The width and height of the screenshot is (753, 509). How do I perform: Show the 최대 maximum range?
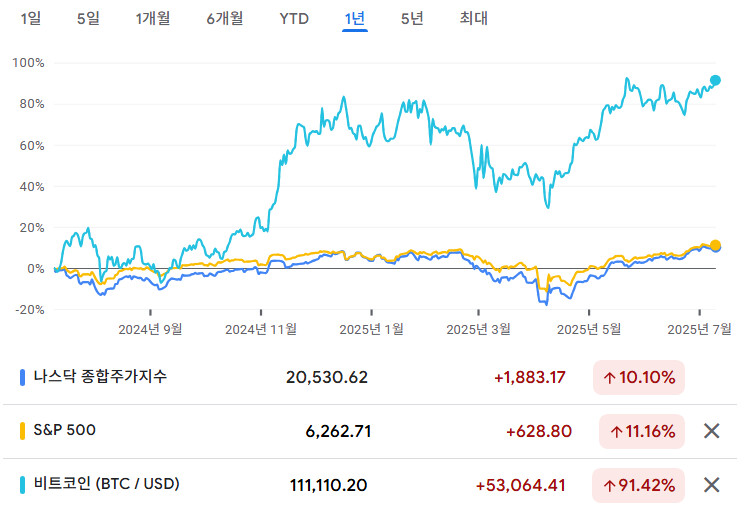(474, 19)
